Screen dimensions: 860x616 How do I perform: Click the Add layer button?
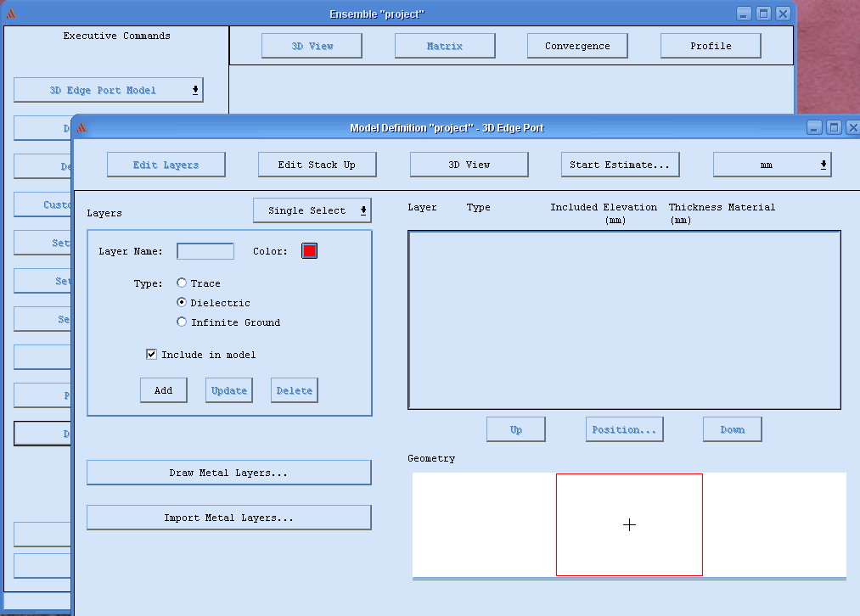point(164,390)
